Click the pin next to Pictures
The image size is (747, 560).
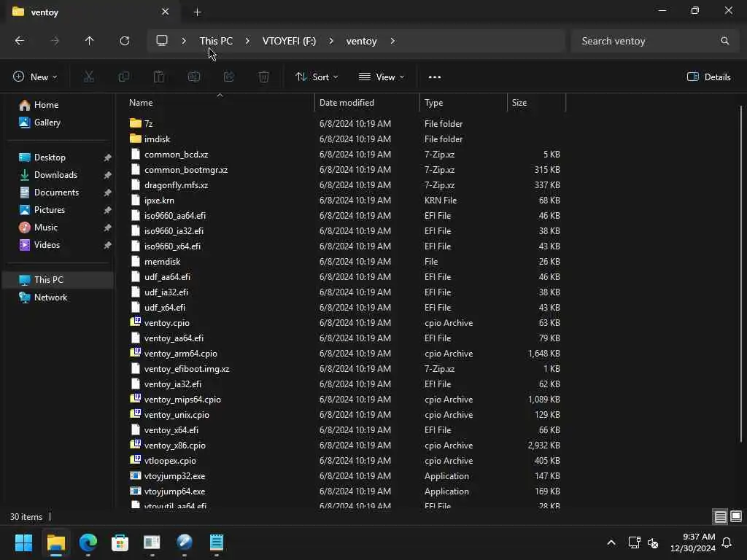(x=107, y=210)
